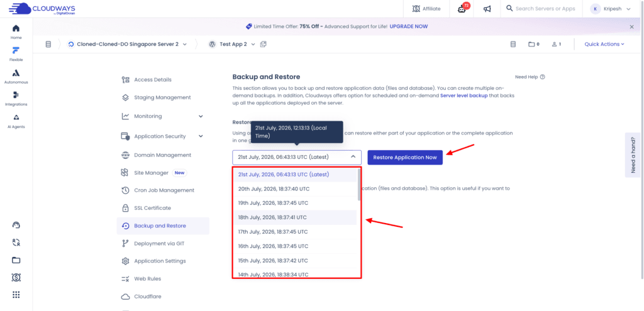The image size is (644, 311).
Task: Select backup 14th July, 2026, 18:38:34 UTC
Action: 296,273
